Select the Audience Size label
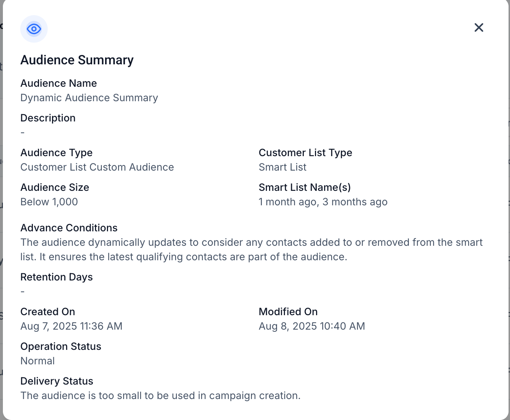Viewport: 510px width, 420px height. [55, 187]
